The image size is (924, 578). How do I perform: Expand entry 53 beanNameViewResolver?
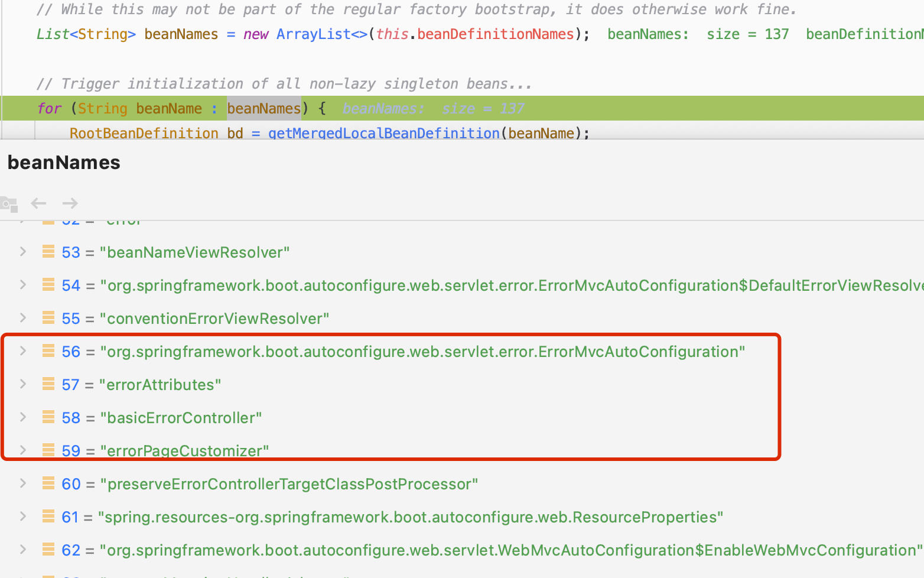(23, 252)
